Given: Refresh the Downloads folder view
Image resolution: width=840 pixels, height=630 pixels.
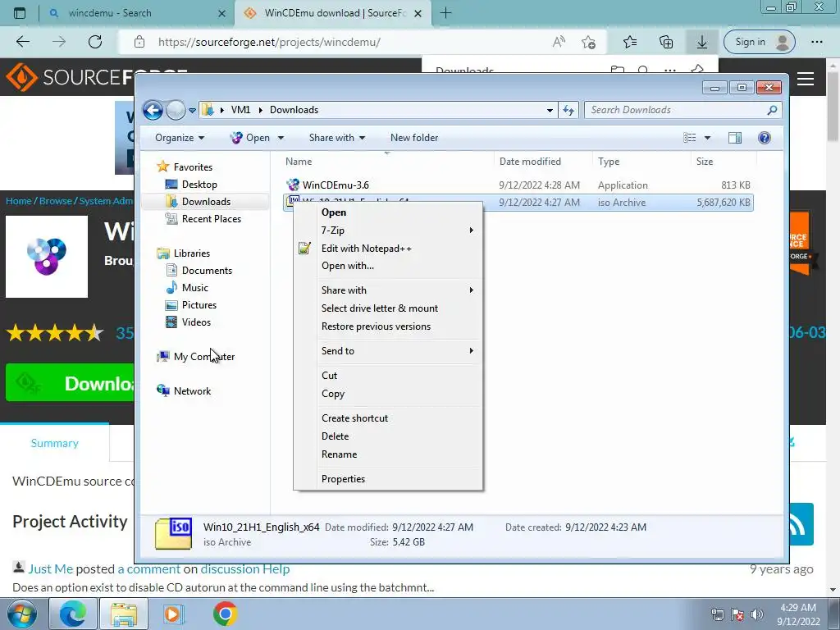Looking at the screenshot, I should [x=568, y=111].
